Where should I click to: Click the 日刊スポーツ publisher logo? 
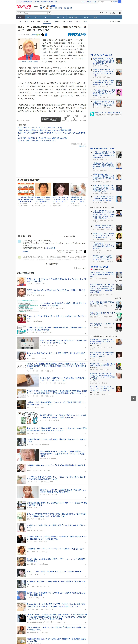point(77,35)
